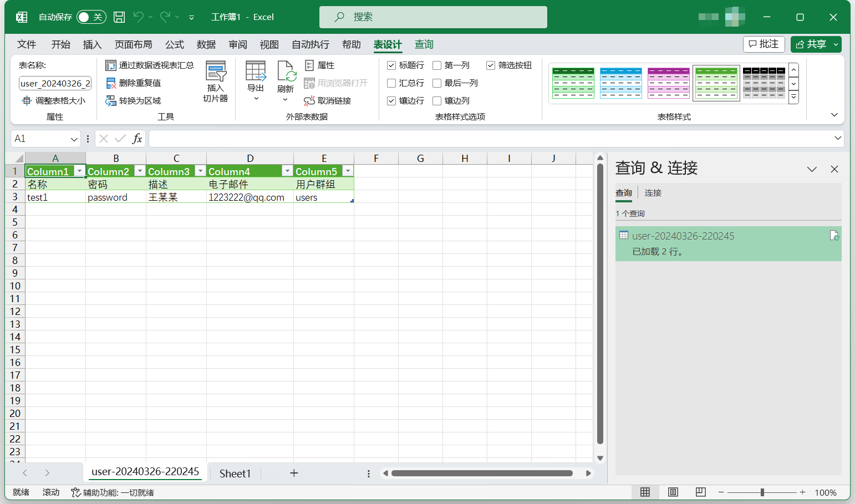Collapse the ribbon chevron
The height and width of the screenshot is (504, 855).
[x=834, y=115]
